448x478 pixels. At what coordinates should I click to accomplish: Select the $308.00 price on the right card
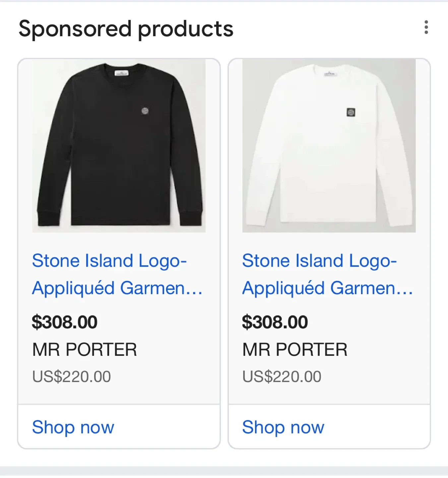pos(275,321)
